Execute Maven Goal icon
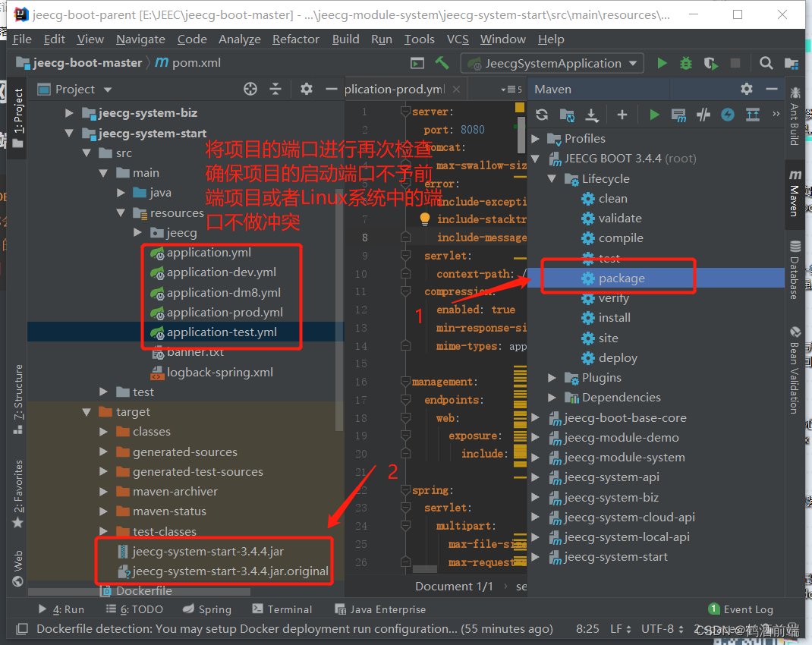The width and height of the screenshot is (812, 645). point(678,115)
